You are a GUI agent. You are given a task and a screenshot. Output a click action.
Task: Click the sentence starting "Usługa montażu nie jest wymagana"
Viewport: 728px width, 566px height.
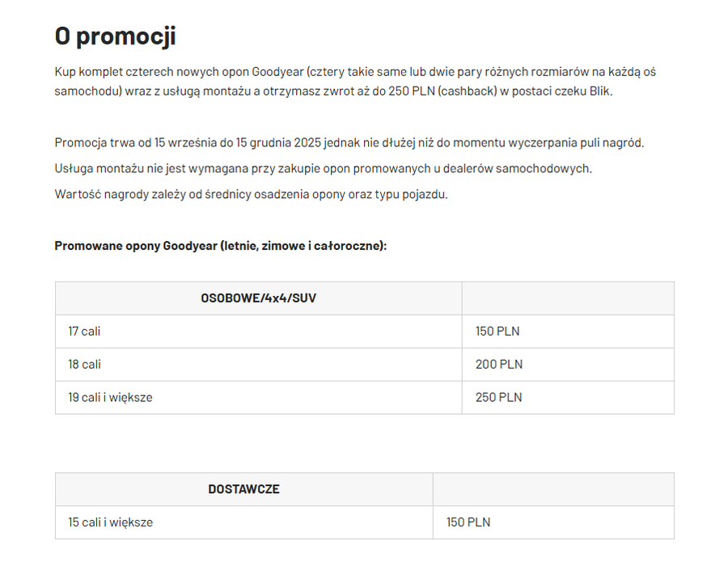[324, 169]
